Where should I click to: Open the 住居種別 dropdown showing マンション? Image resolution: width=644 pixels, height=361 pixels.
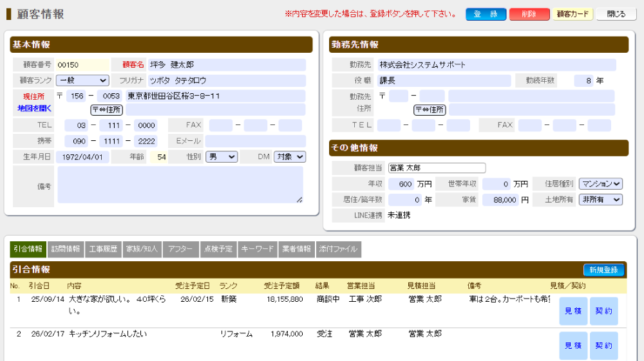(x=601, y=184)
